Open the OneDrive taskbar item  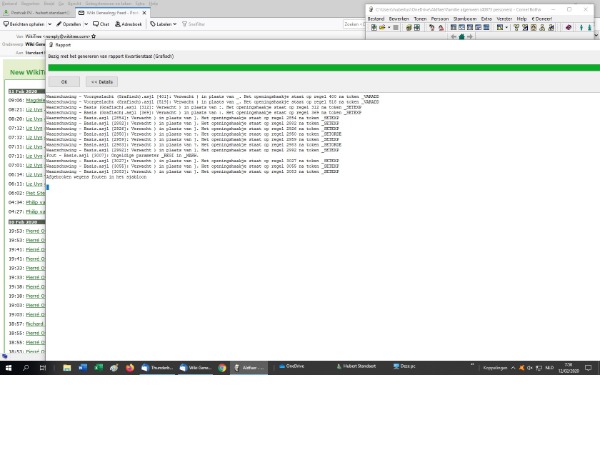(x=295, y=367)
